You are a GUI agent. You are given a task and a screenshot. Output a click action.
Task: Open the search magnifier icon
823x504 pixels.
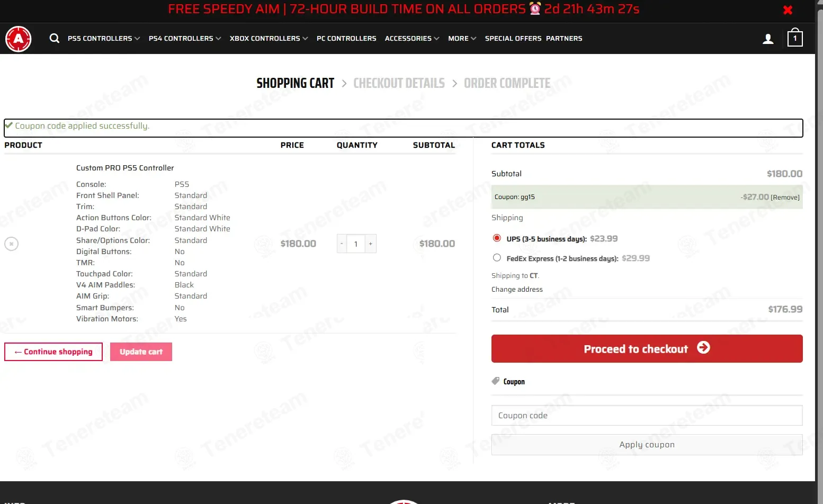[55, 38]
